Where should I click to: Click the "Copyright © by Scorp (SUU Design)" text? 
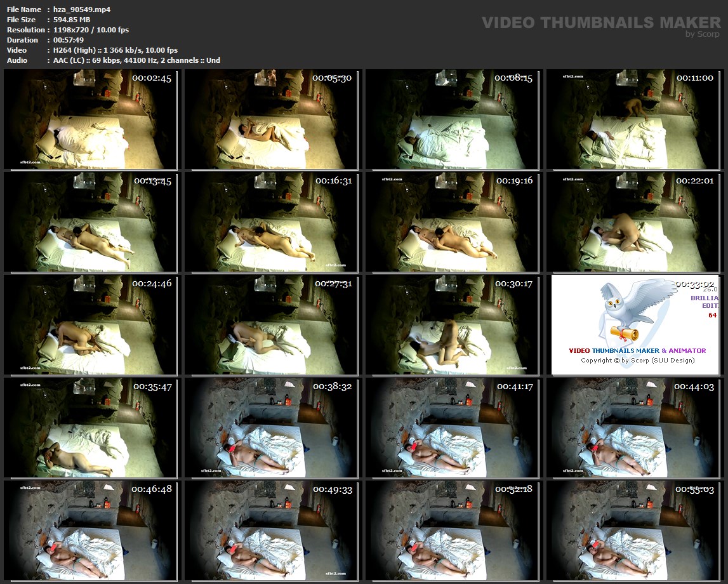pyautogui.click(x=637, y=361)
